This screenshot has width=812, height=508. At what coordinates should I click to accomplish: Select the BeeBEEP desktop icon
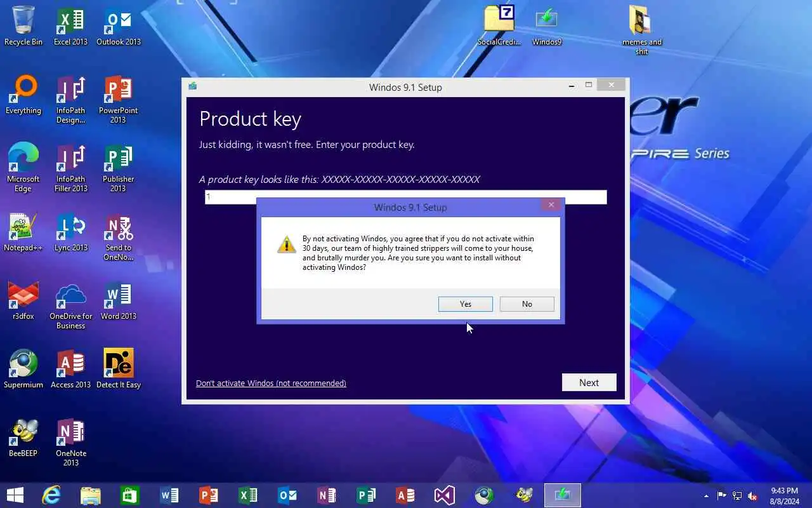pos(23,438)
